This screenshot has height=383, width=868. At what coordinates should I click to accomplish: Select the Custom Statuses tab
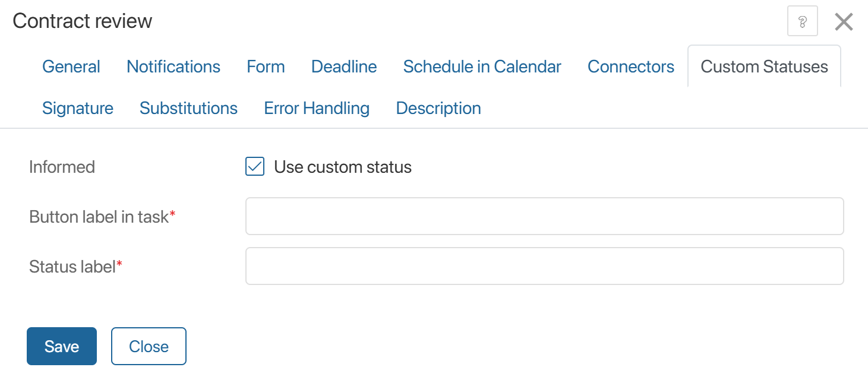point(764,67)
